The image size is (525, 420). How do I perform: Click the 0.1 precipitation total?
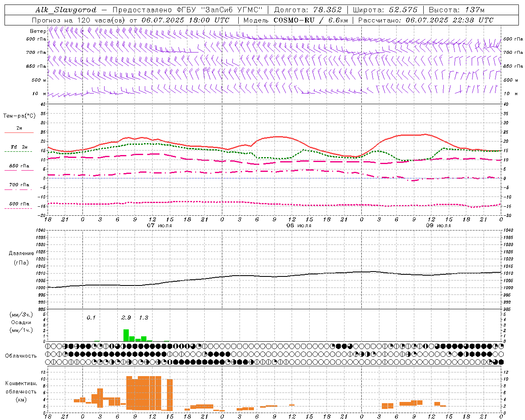tap(91, 317)
